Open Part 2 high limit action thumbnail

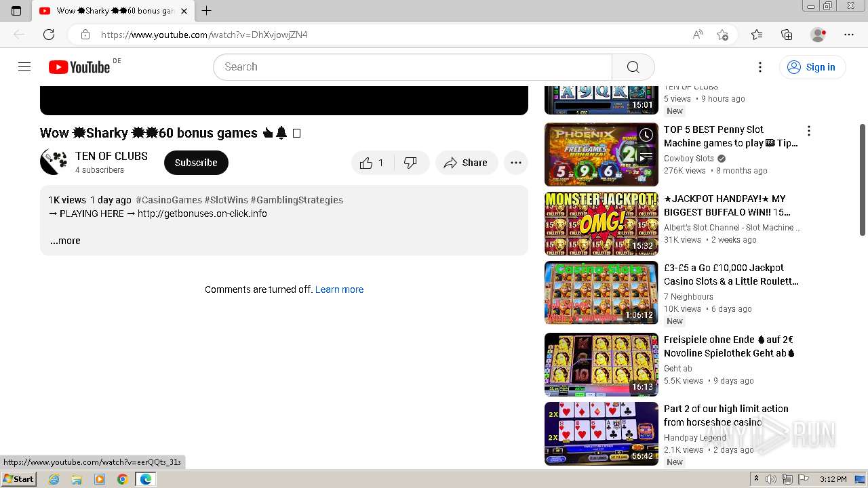pos(601,434)
